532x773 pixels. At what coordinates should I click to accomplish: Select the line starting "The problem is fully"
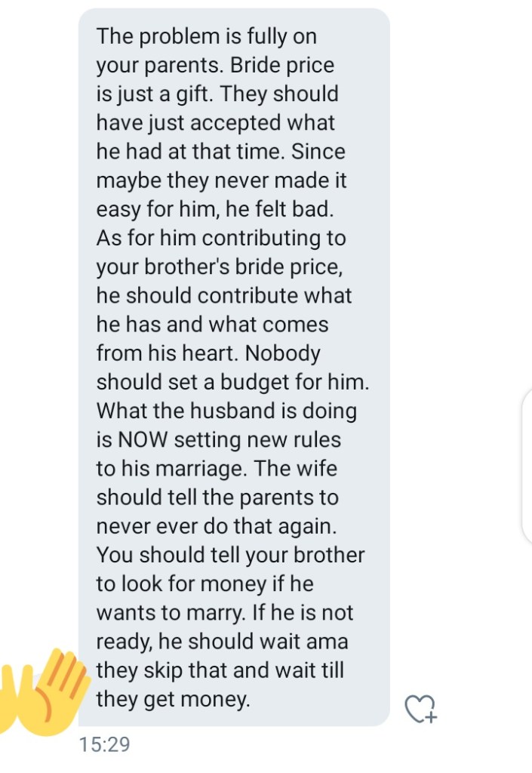click(207, 37)
